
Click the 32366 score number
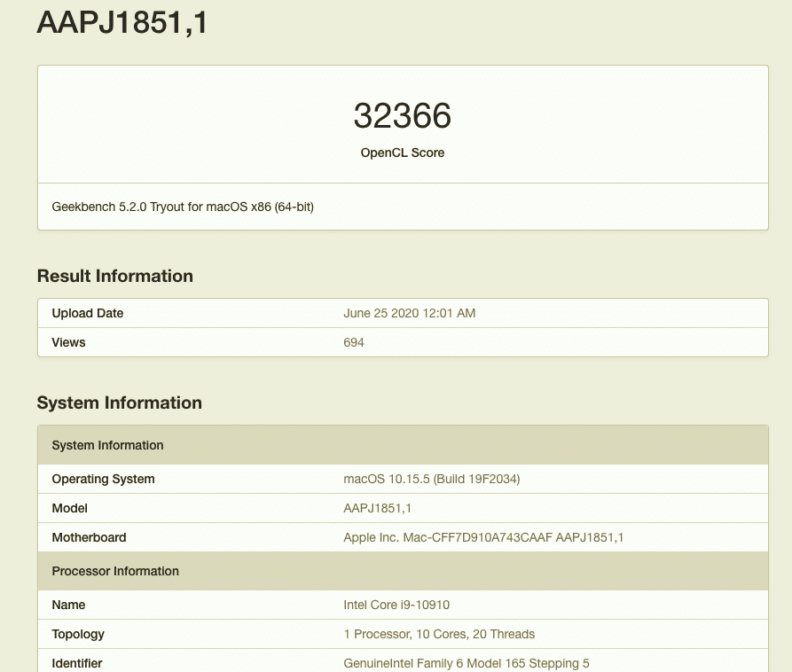tap(402, 116)
